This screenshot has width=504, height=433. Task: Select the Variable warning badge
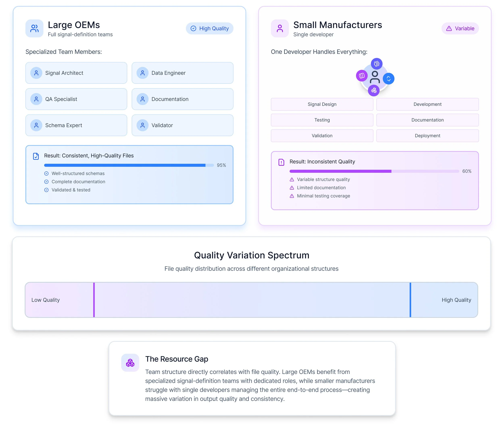pyautogui.click(x=460, y=28)
